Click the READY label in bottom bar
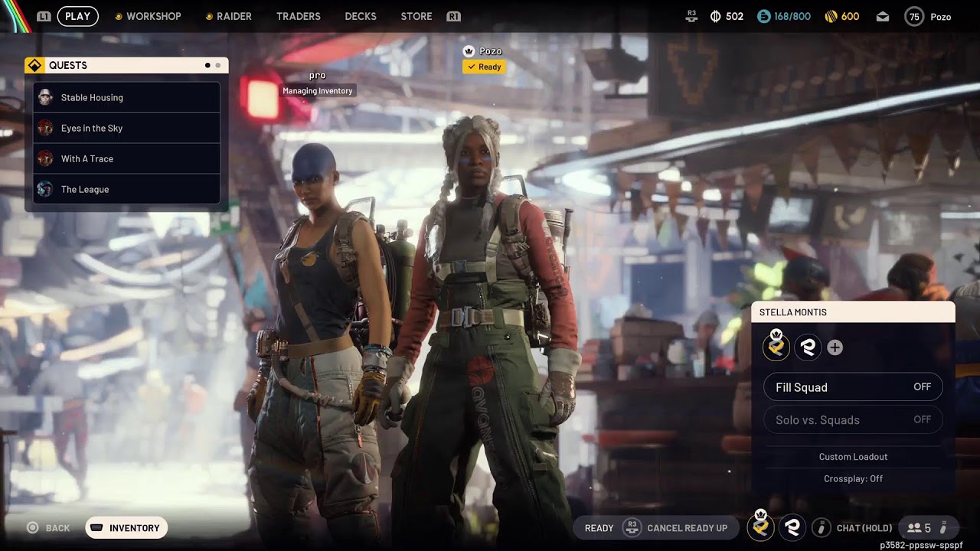Viewport: 980px width, 551px height. 599,528
